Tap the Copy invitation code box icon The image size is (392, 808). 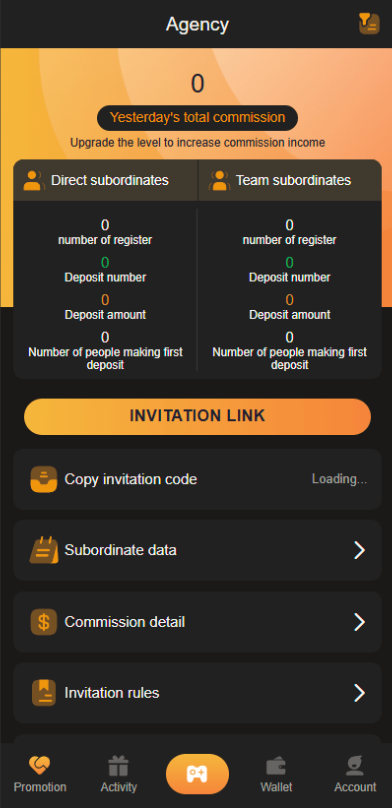[x=44, y=479]
